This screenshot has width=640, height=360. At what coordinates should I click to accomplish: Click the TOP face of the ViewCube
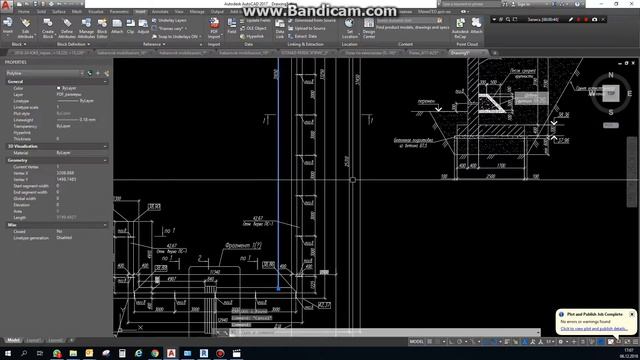coord(611,93)
